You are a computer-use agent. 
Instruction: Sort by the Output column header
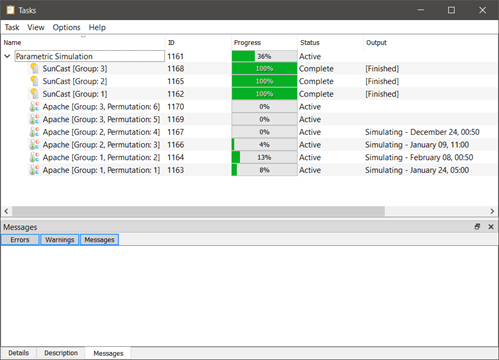[431, 43]
